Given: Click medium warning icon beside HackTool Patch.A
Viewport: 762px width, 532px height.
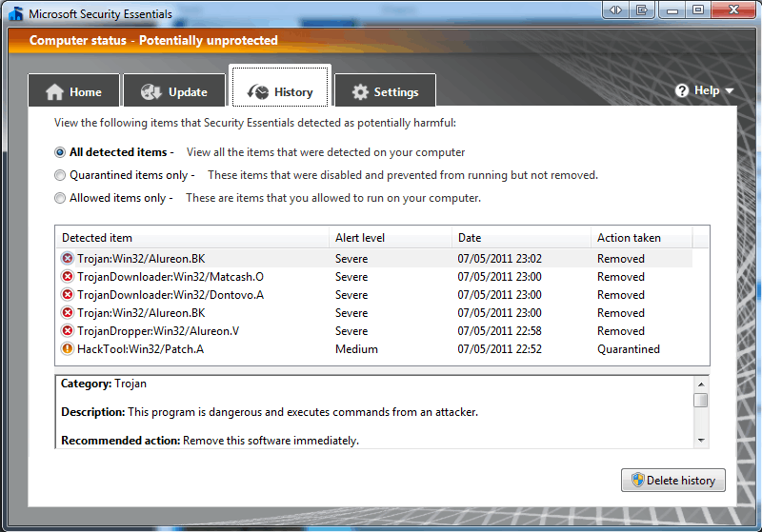Looking at the screenshot, I should tap(67, 348).
